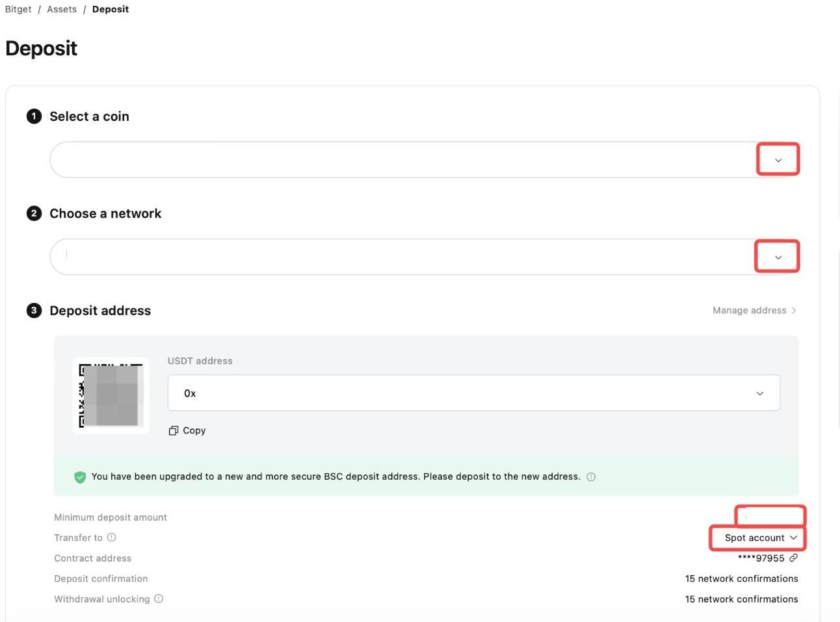
Task: Click the Select a coin input field
Action: pos(424,159)
